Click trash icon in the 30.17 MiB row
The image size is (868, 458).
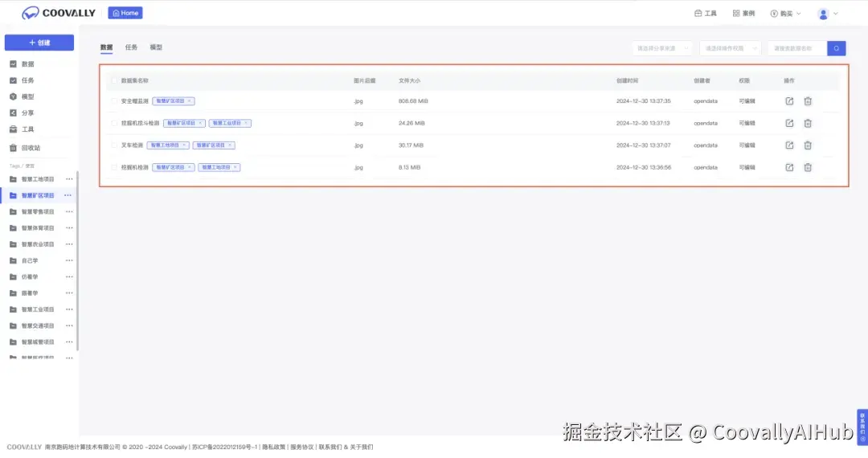tap(808, 145)
